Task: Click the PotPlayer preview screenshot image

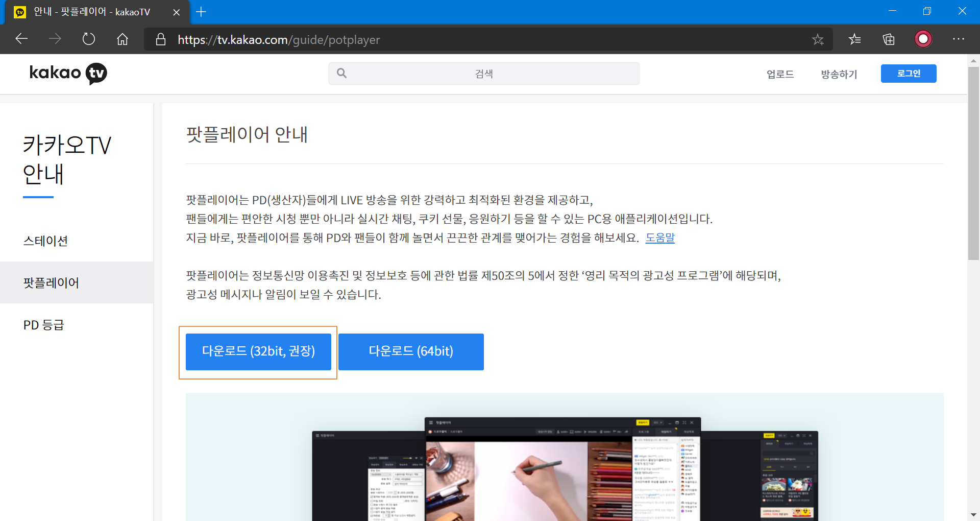Action: point(565,457)
